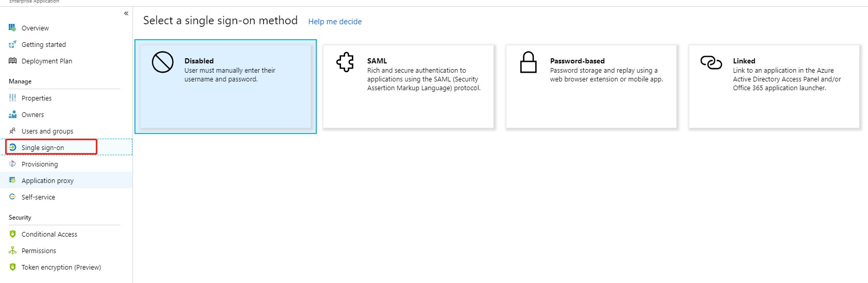
Task: Click the Deployment Plan book icon
Action: 12,61
